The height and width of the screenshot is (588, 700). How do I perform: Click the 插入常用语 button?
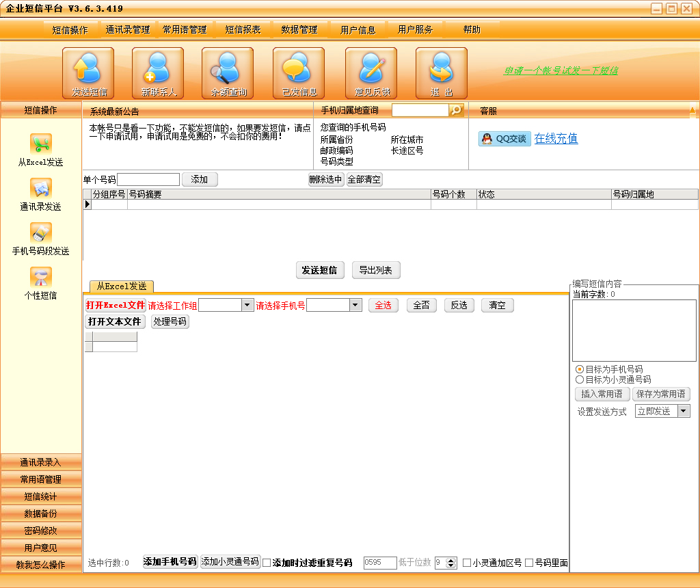pos(602,394)
